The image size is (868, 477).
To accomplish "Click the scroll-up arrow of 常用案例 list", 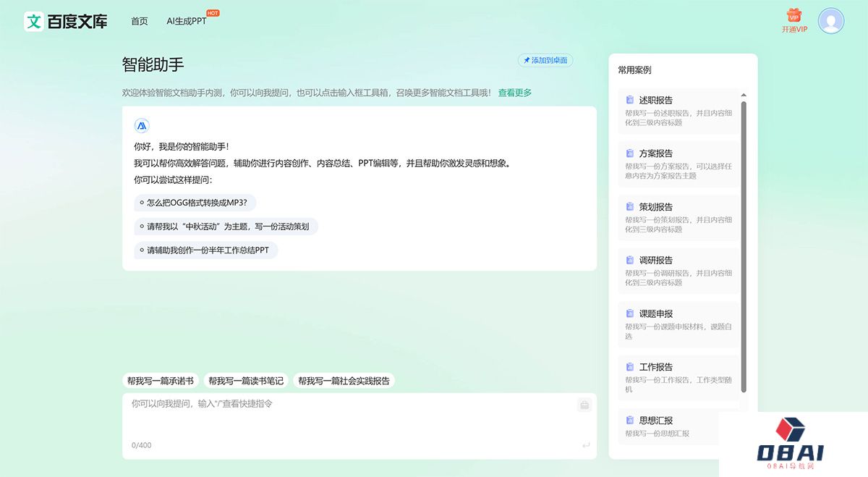I will tap(744, 95).
